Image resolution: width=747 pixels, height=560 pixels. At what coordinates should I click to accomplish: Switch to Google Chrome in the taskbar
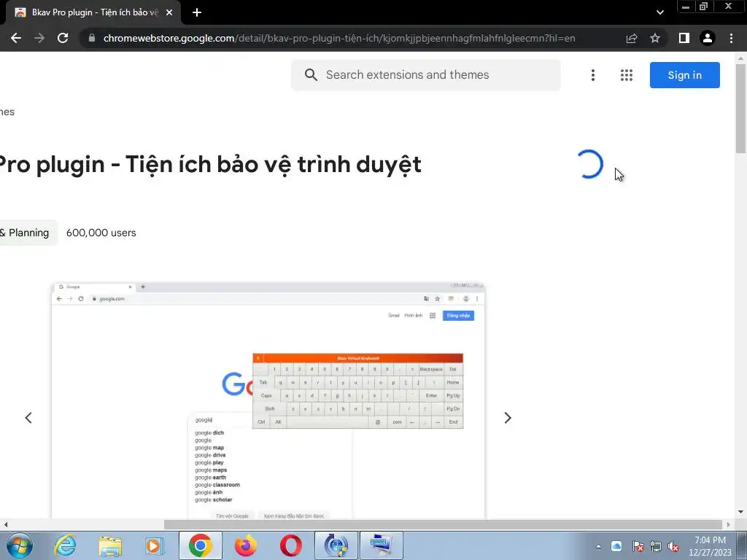click(x=200, y=545)
